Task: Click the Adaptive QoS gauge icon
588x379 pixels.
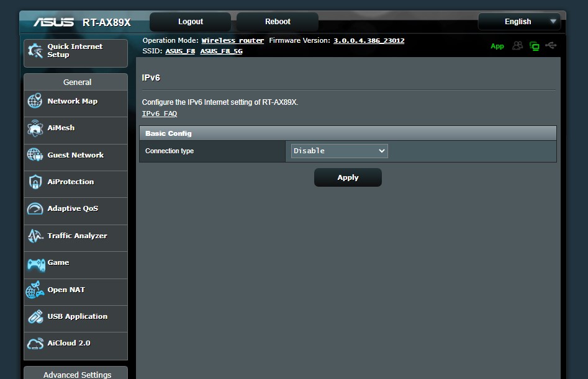Action: click(x=35, y=208)
